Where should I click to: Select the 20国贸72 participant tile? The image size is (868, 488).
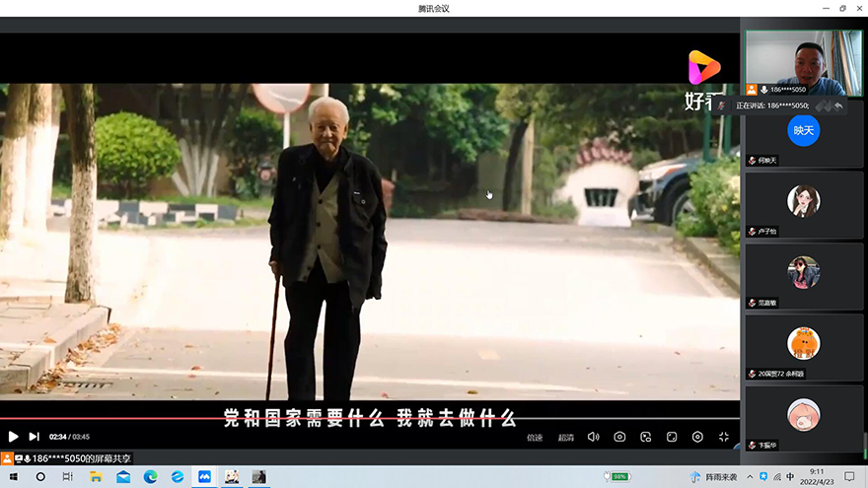pos(804,347)
